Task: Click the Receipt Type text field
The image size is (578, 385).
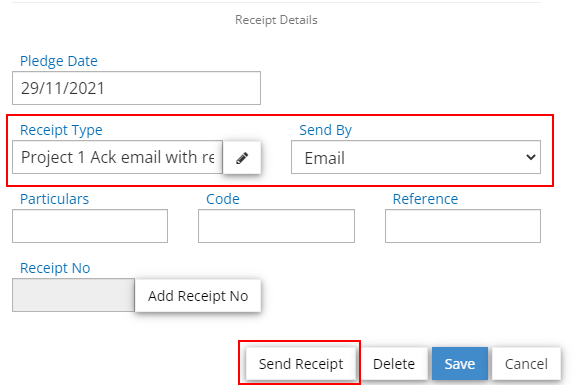Action: pyautogui.click(x=118, y=157)
